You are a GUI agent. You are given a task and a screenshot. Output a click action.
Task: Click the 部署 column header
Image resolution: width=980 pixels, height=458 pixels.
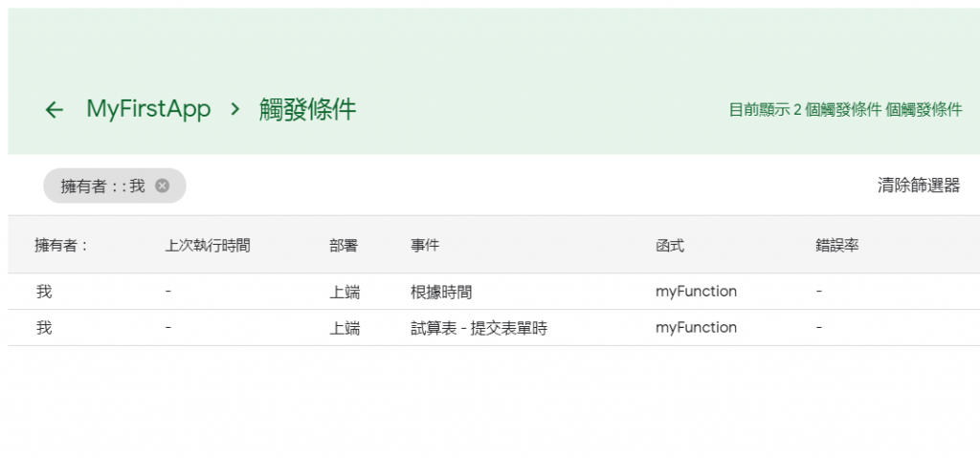344,246
